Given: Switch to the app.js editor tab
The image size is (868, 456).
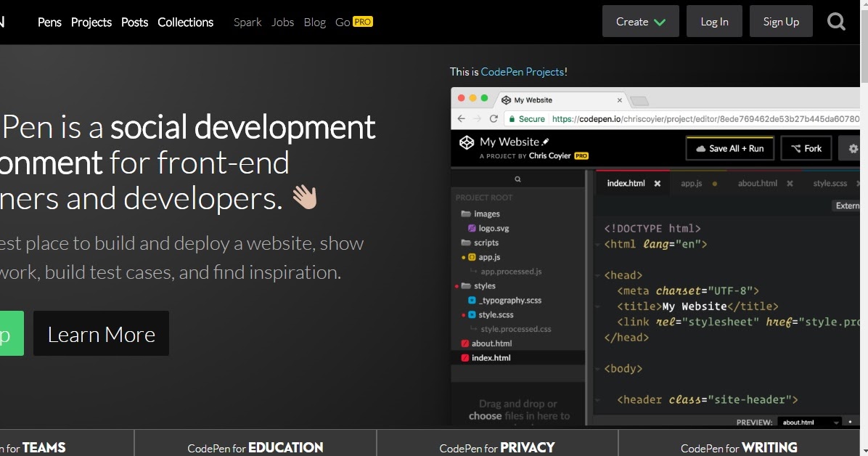Looking at the screenshot, I should [x=692, y=184].
